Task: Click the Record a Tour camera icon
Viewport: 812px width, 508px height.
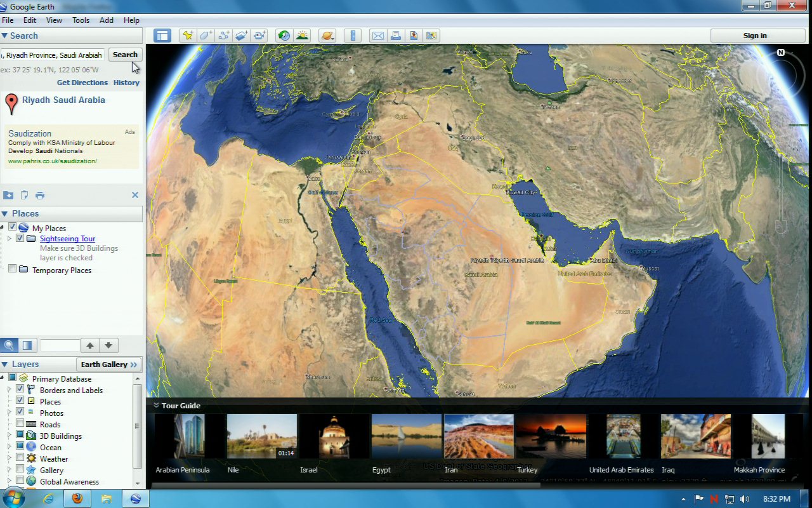Action: (x=259, y=36)
